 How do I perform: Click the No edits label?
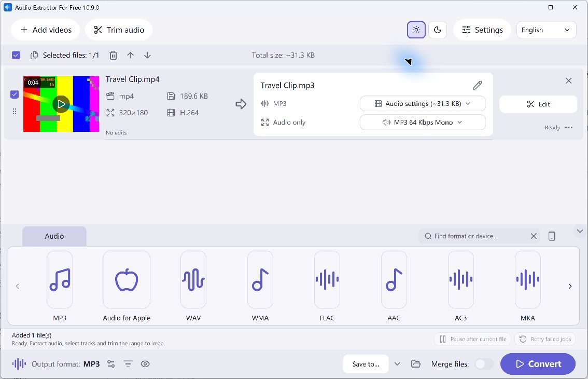pyautogui.click(x=116, y=132)
